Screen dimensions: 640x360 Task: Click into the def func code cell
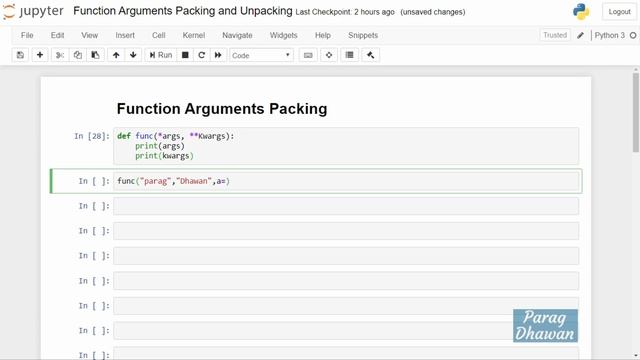346,146
